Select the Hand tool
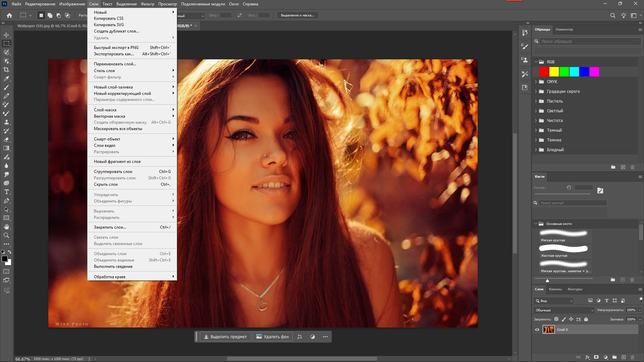The image size is (644, 362). 6,227
